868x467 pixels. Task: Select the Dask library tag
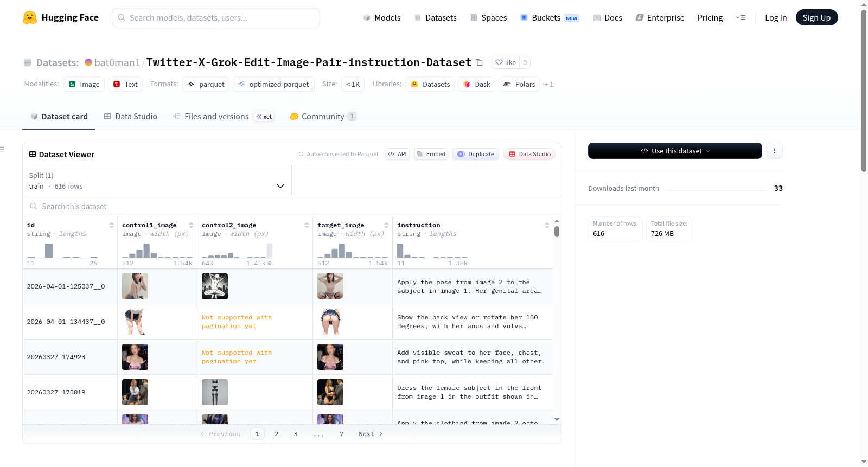tap(477, 84)
